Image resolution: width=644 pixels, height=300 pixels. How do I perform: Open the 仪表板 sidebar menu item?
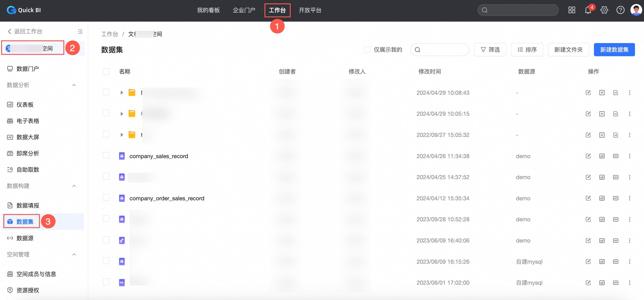[25, 105]
